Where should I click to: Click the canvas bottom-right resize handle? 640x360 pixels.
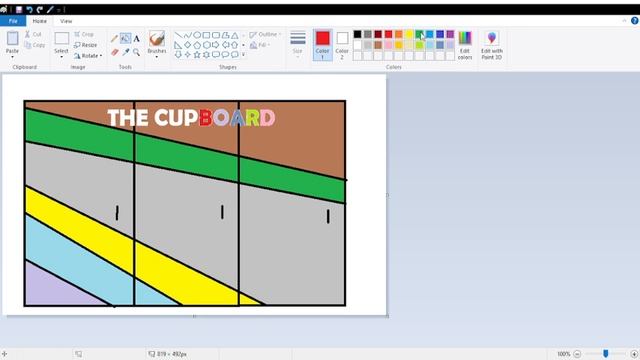[x=387, y=316]
